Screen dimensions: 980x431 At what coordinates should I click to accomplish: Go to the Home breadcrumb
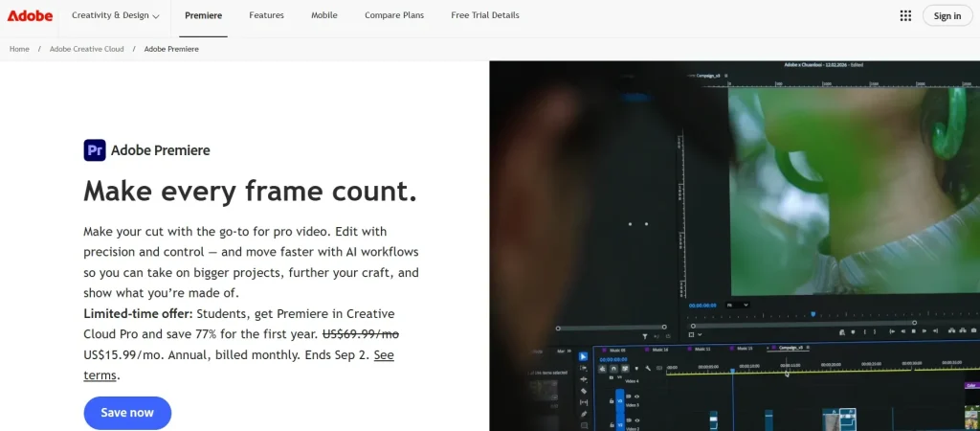19,49
